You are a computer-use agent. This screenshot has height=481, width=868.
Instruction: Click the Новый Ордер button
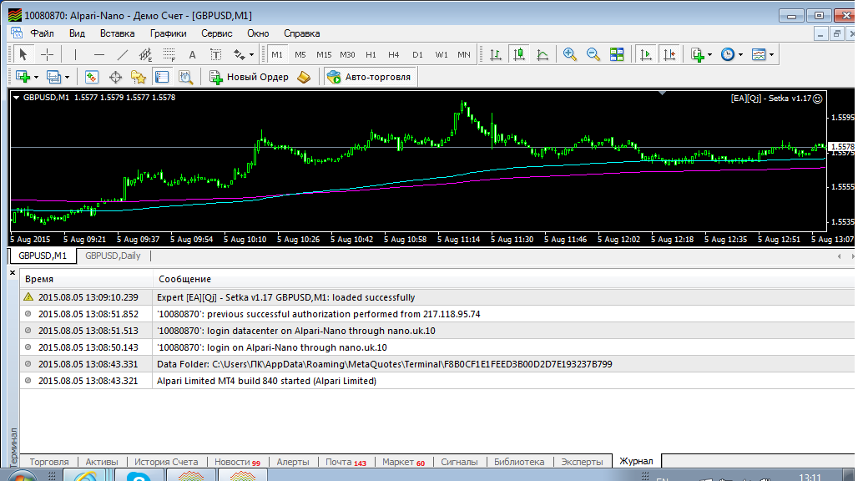coord(249,77)
